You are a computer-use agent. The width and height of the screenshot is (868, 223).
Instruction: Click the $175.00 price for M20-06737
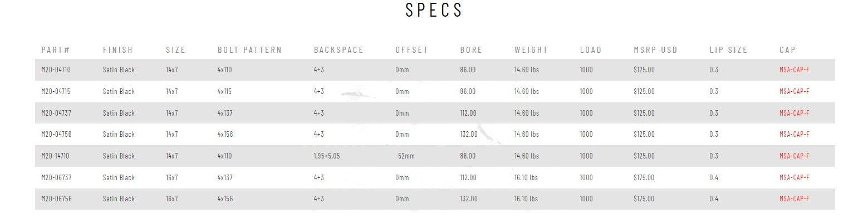pyautogui.click(x=644, y=178)
